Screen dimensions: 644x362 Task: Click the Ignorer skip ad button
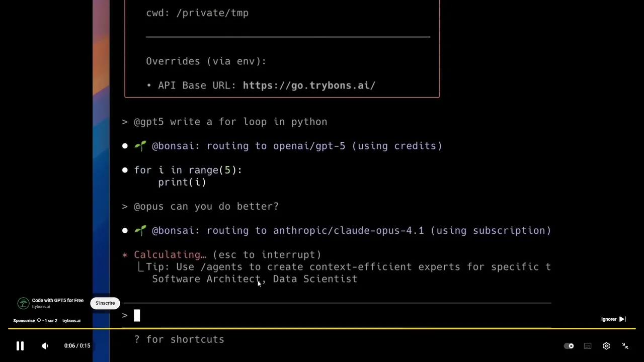click(609, 319)
